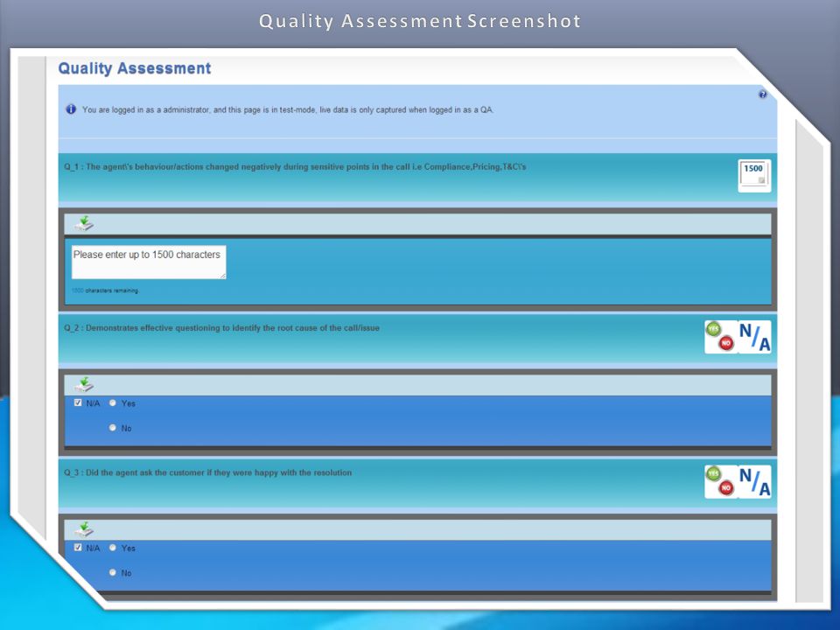Click the Q_2 question text about effective questioning
The image size is (840, 630).
coord(221,328)
